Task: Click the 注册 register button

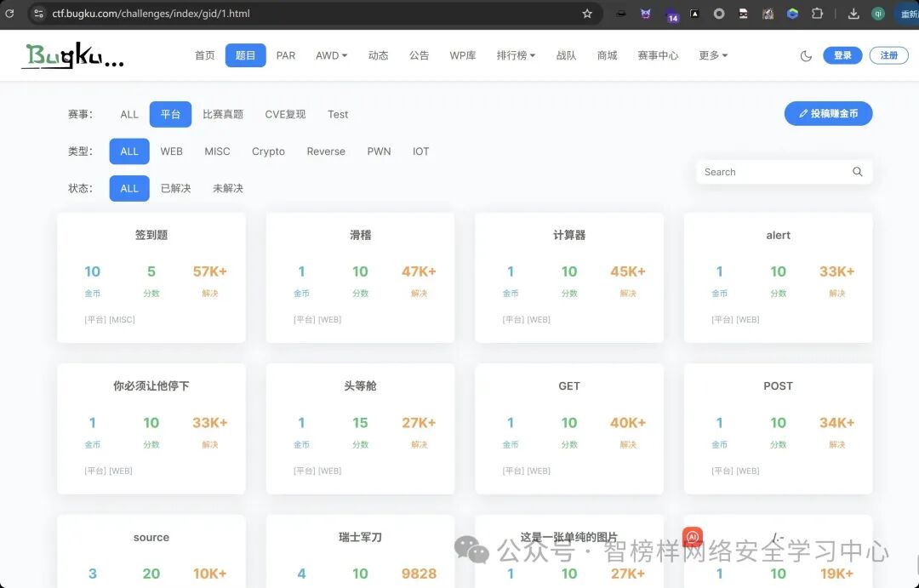Action: (x=888, y=55)
